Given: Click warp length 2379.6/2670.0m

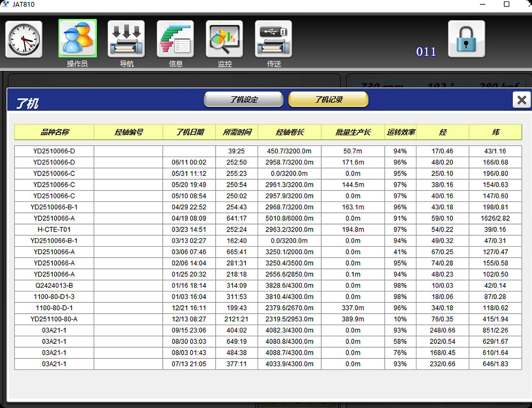Looking at the screenshot, I should (x=290, y=308).
